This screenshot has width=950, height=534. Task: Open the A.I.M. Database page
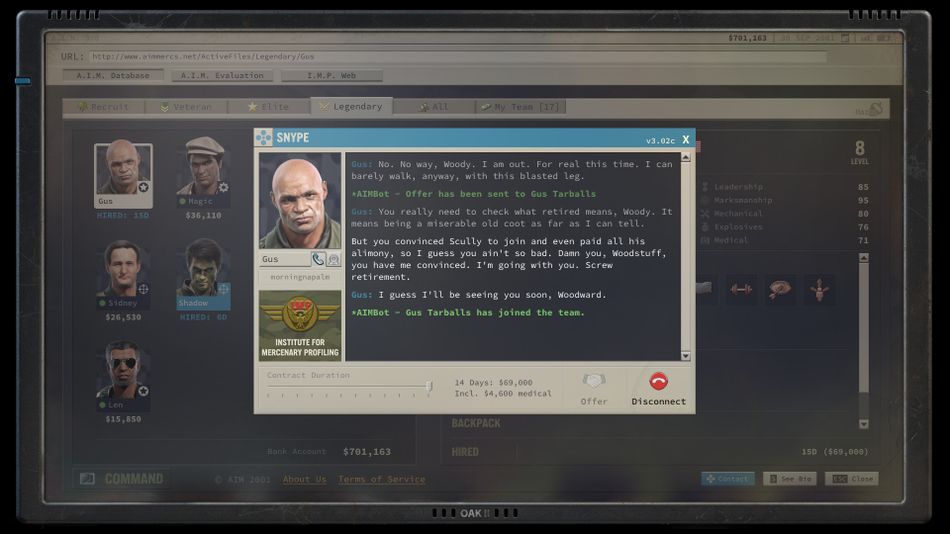point(113,75)
